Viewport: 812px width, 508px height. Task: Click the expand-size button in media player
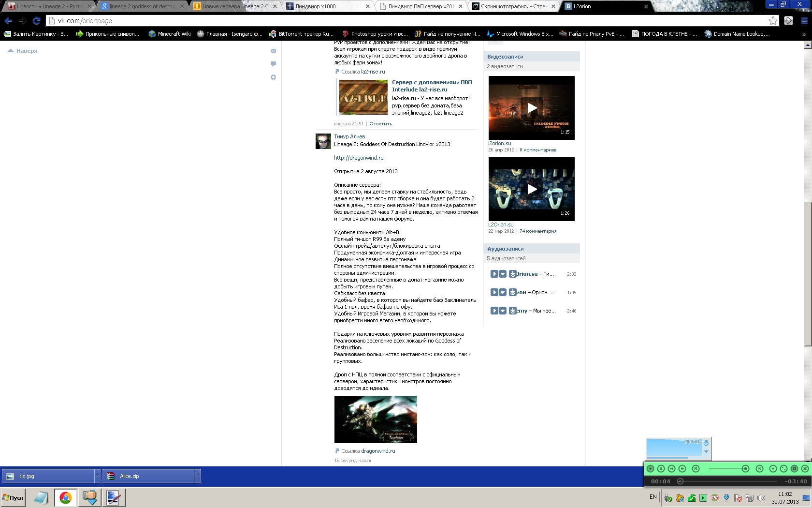click(783, 468)
